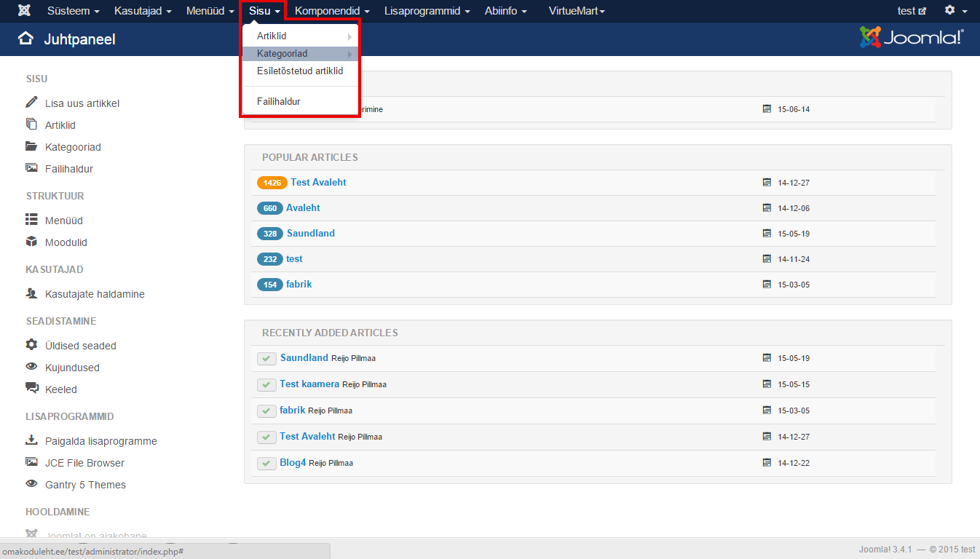The height and width of the screenshot is (559, 980).
Task: Open the Blog4 article link
Action: coord(293,462)
